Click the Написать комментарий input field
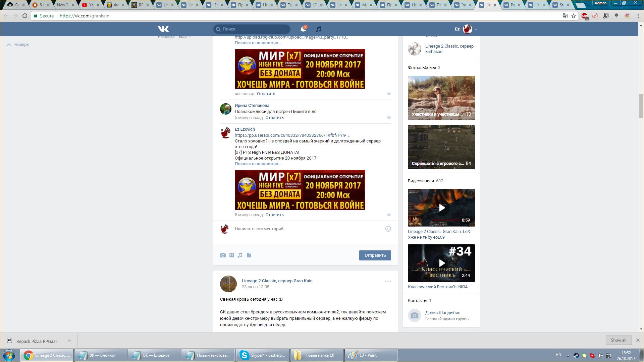The height and width of the screenshot is (362, 644). (x=302, y=229)
